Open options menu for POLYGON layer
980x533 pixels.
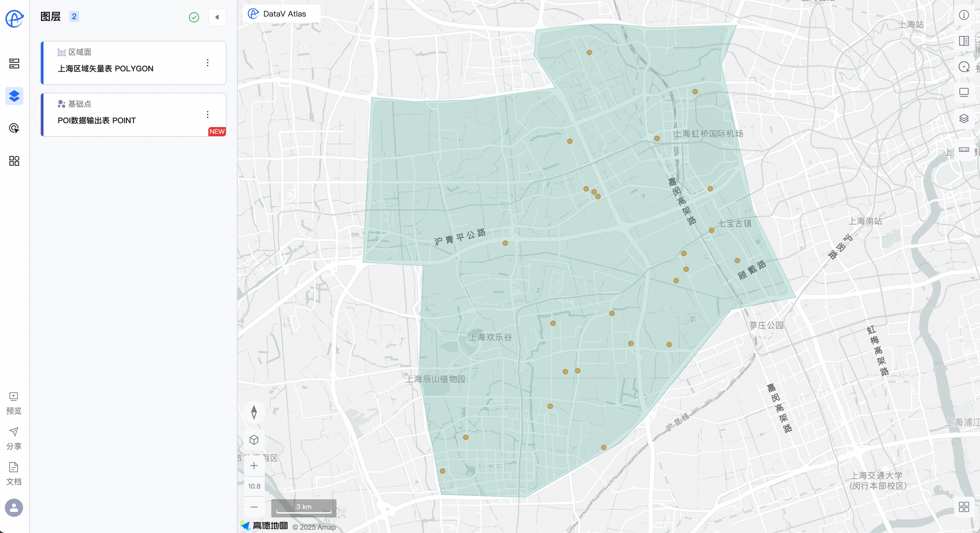(x=208, y=63)
